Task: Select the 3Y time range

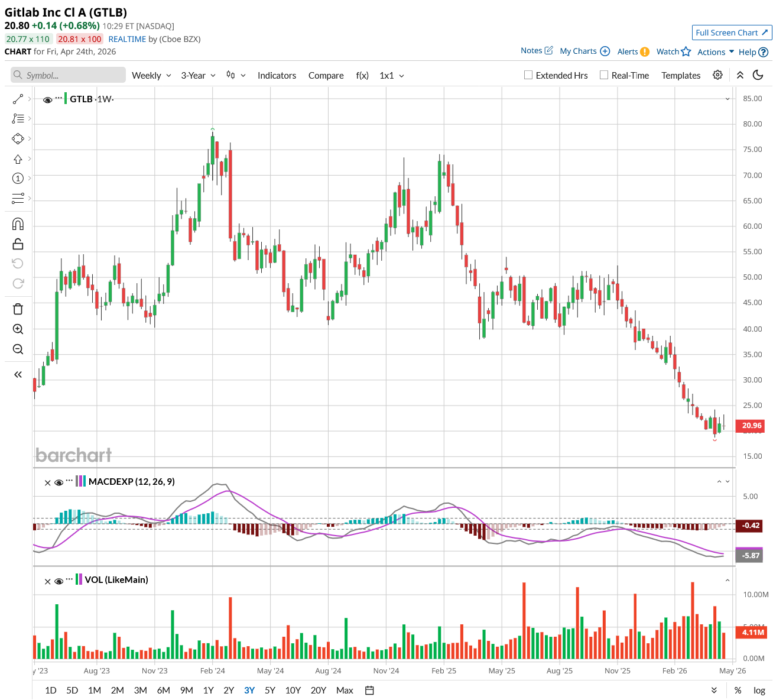Action: [249, 690]
